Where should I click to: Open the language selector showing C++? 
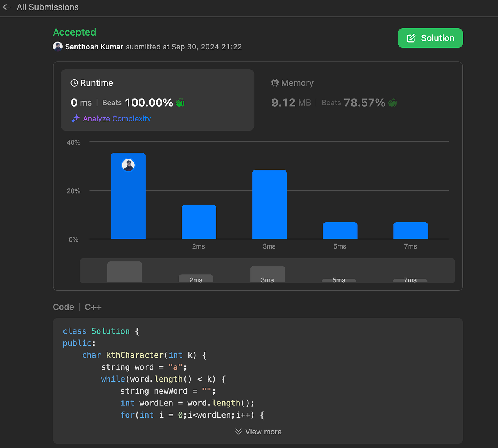click(93, 307)
